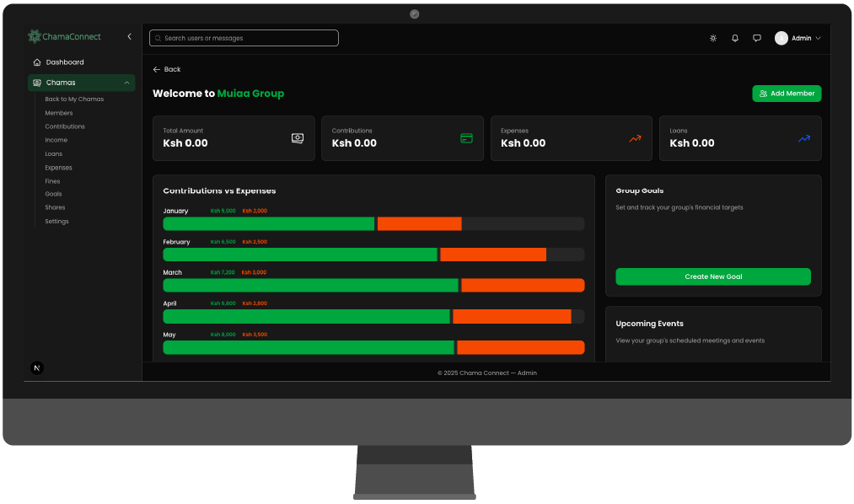Viewport: 854px width, 504px height.
Task: Collapse the sidebar with the chevron
Action: click(x=129, y=36)
